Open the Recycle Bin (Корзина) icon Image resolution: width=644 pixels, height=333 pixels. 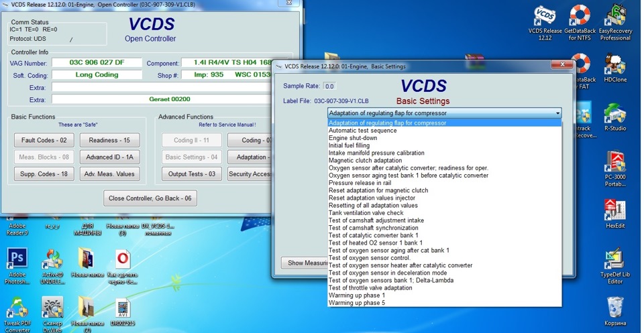pyautogui.click(x=615, y=312)
